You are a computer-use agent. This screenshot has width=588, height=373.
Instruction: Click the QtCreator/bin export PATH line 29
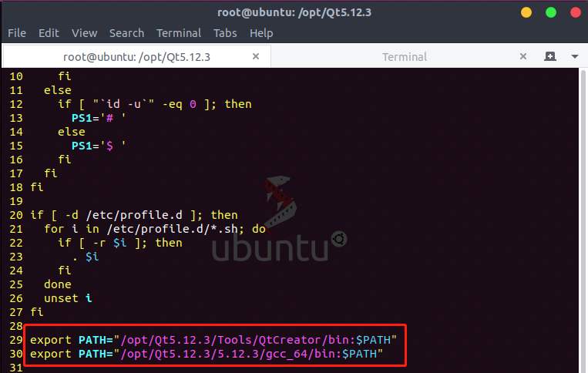pos(213,340)
